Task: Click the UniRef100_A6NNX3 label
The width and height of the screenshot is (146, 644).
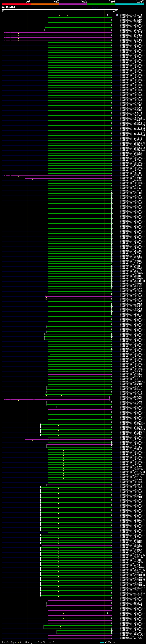Action: [x=131, y=118]
